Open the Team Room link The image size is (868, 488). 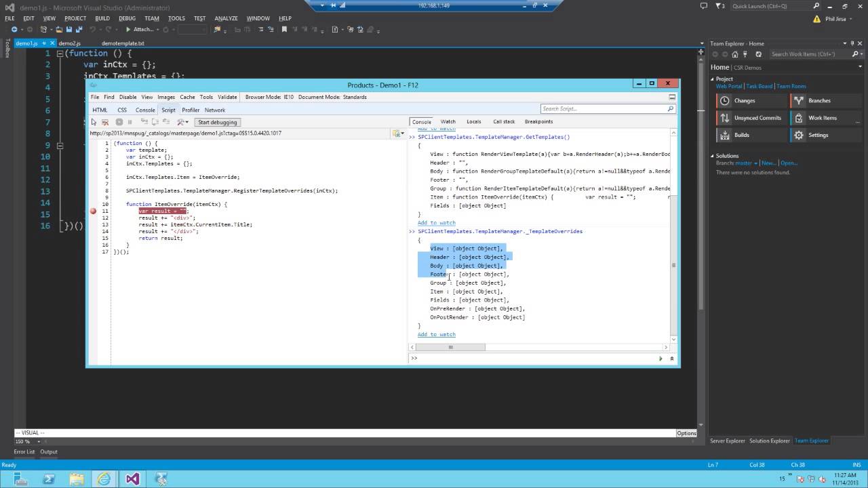(791, 86)
